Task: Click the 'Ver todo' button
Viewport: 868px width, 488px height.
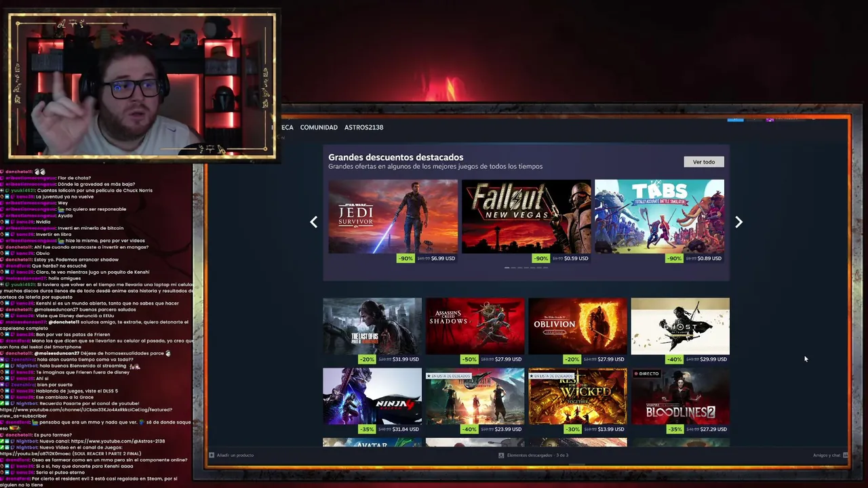Action: pos(704,162)
